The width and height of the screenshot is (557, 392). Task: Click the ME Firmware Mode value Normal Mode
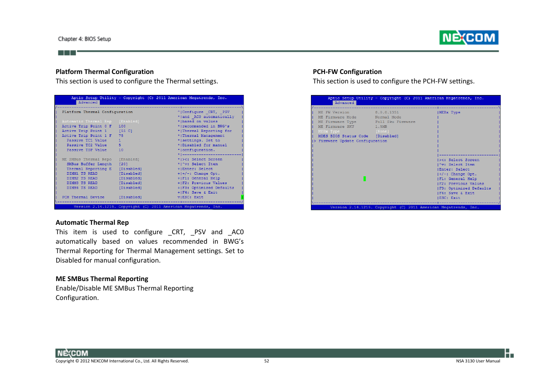tap(388, 117)
